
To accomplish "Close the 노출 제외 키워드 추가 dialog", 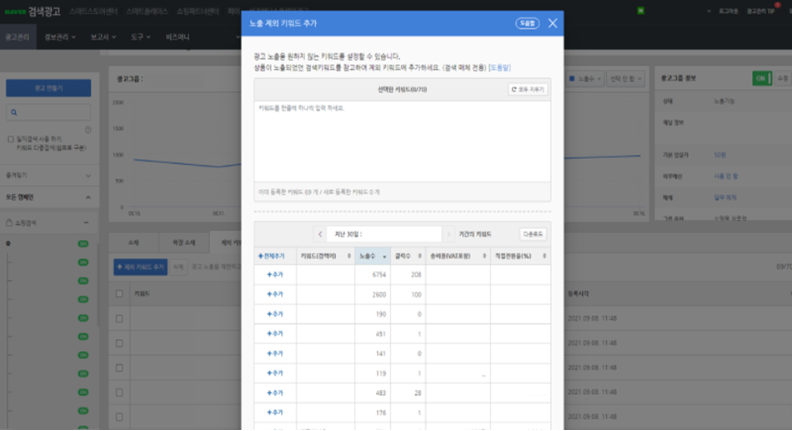I will coord(553,23).
